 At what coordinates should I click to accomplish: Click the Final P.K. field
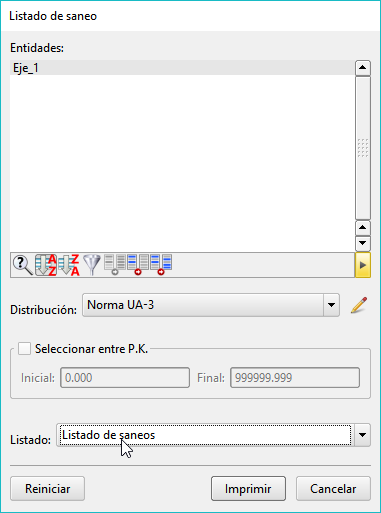tap(295, 378)
